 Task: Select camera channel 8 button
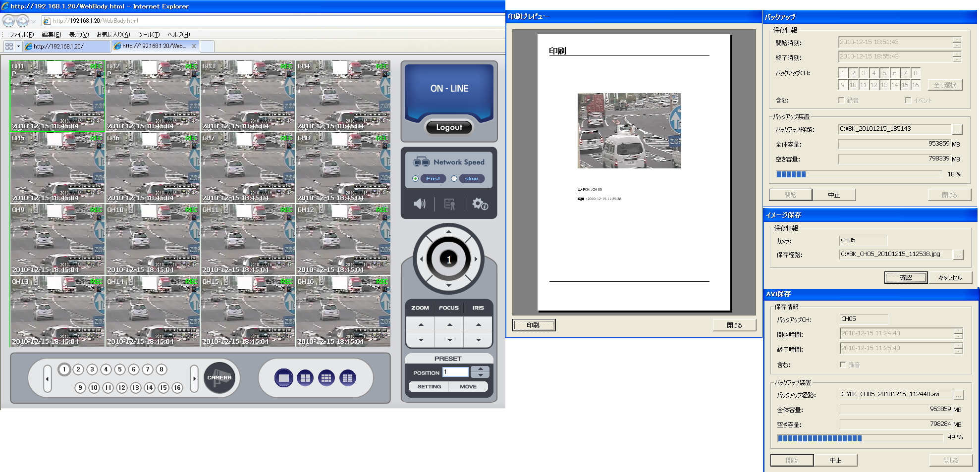click(x=162, y=369)
